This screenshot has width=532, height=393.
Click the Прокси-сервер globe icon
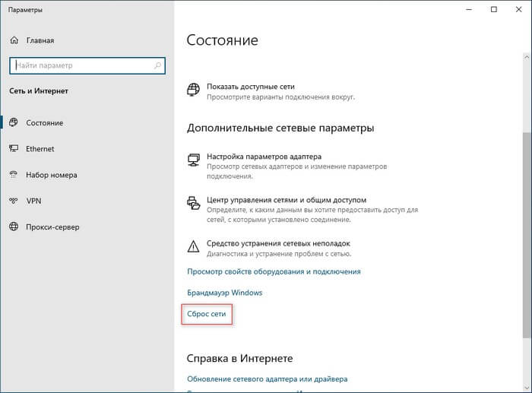coord(14,227)
